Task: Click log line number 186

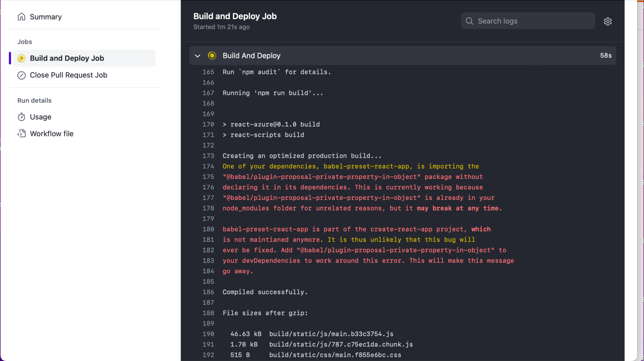Action: click(x=208, y=292)
